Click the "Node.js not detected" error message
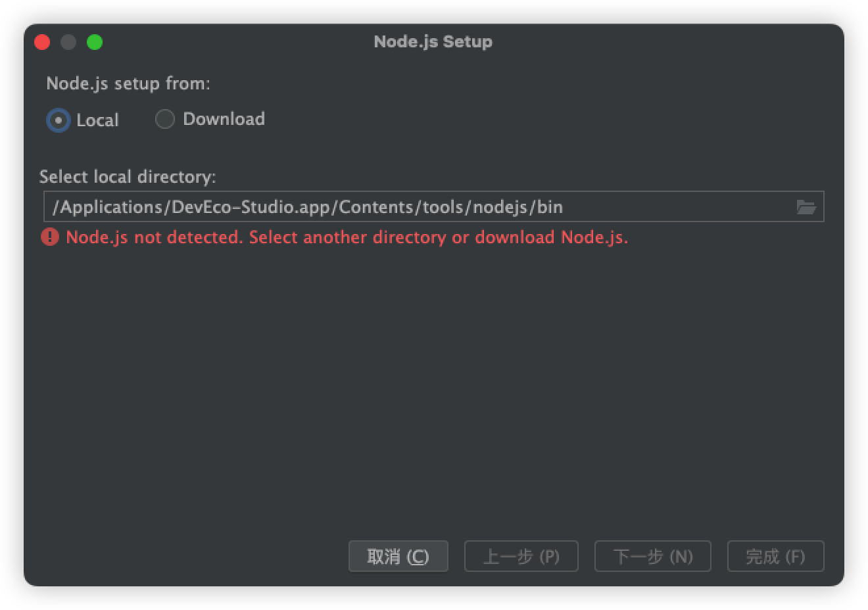The image size is (868, 610). click(x=347, y=237)
